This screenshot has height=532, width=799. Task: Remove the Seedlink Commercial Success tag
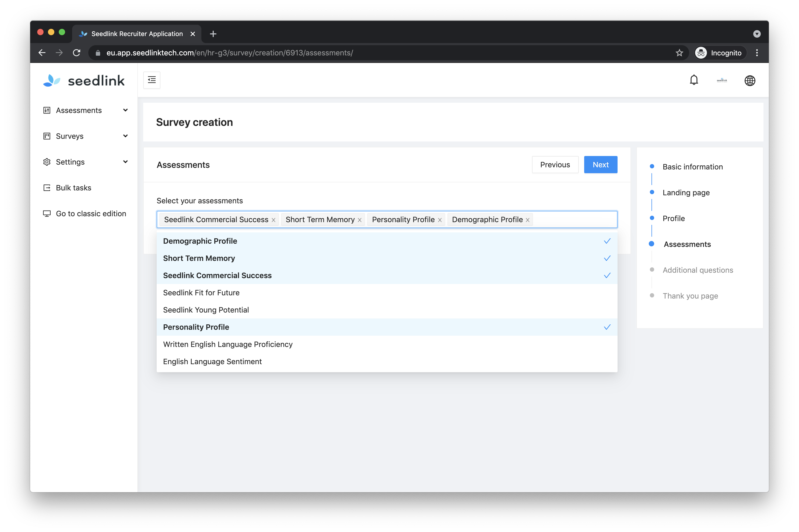[273, 220]
